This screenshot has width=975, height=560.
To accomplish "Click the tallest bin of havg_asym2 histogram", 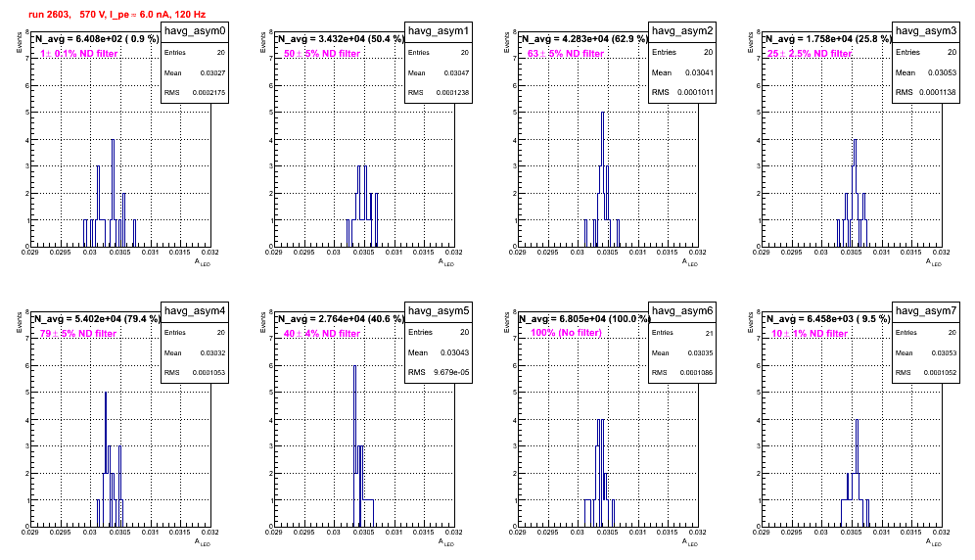I will click(603, 179).
